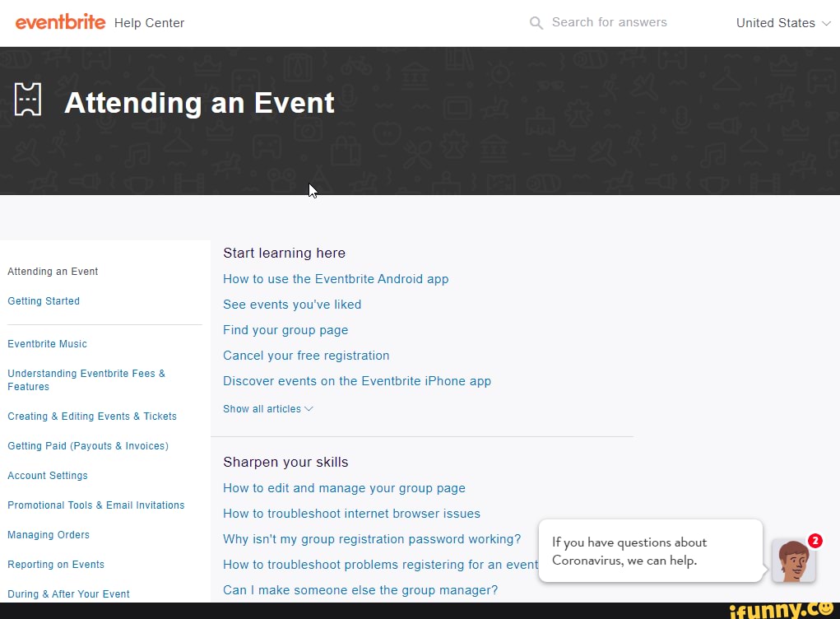The image size is (840, 619).
Task: Open the Help Center home link
Action: point(149,23)
